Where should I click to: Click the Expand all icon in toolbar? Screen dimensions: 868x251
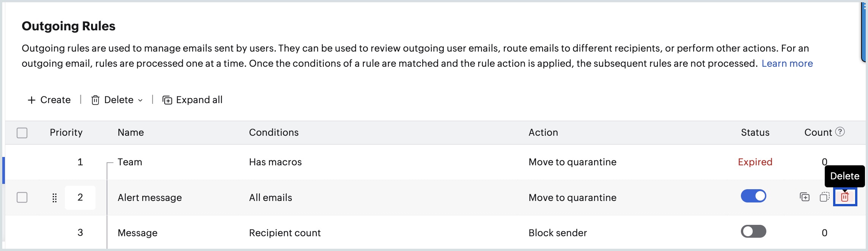pyautogui.click(x=167, y=100)
